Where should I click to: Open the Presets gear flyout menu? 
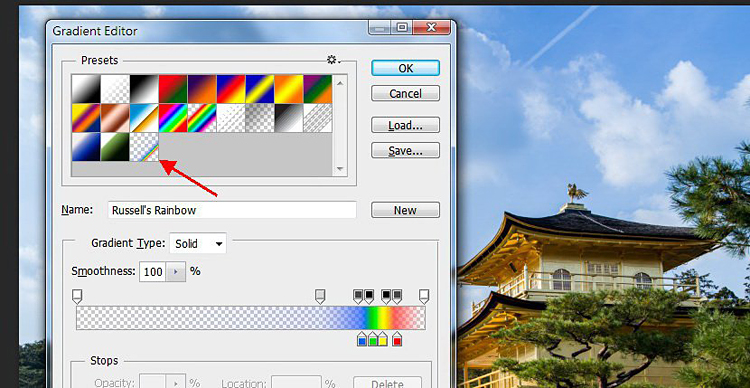click(333, 60)
